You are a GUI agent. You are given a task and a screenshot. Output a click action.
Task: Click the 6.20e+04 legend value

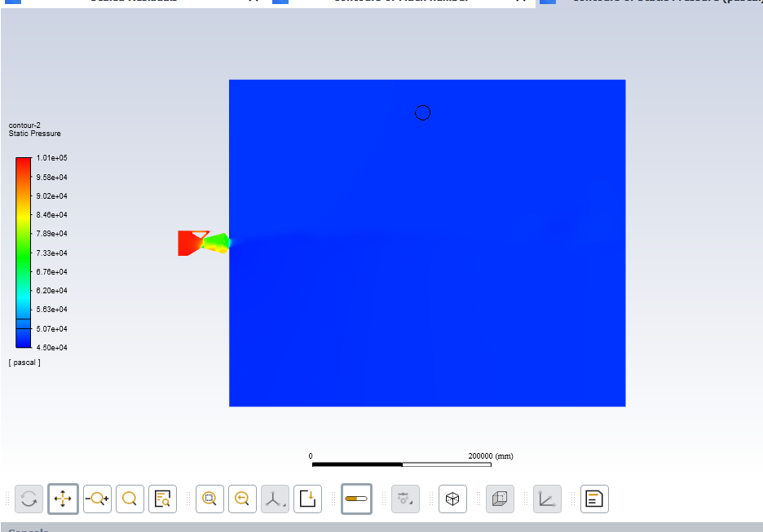(51, 291)
